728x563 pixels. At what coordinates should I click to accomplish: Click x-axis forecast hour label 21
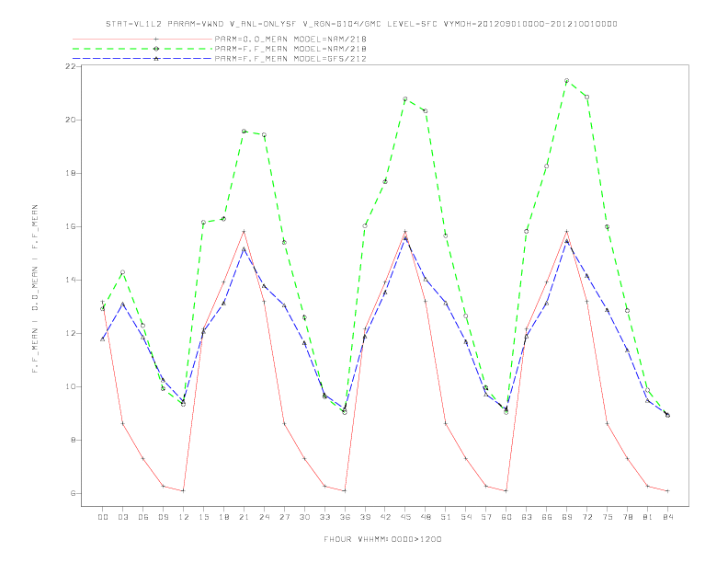coord(244,517)
